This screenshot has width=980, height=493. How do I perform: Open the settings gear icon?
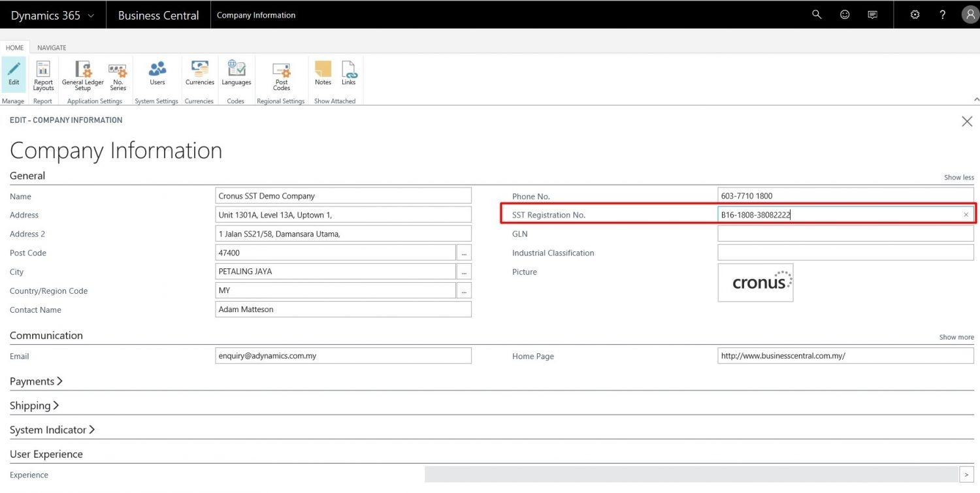click(x=915, y=14)
